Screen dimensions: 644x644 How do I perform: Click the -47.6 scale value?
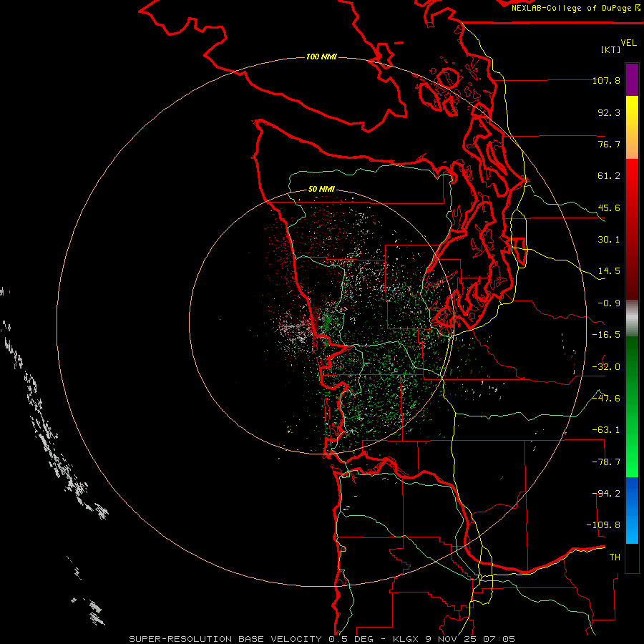606,399
